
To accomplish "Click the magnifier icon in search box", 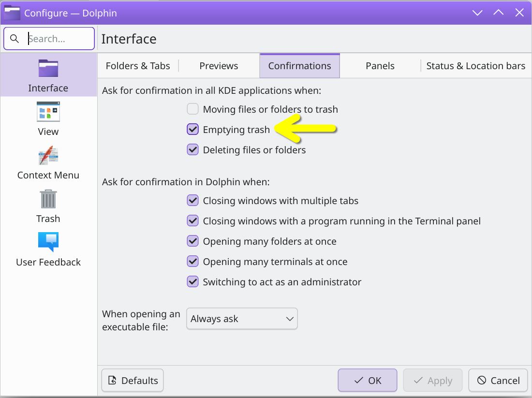I will click(x=14, y=39).
